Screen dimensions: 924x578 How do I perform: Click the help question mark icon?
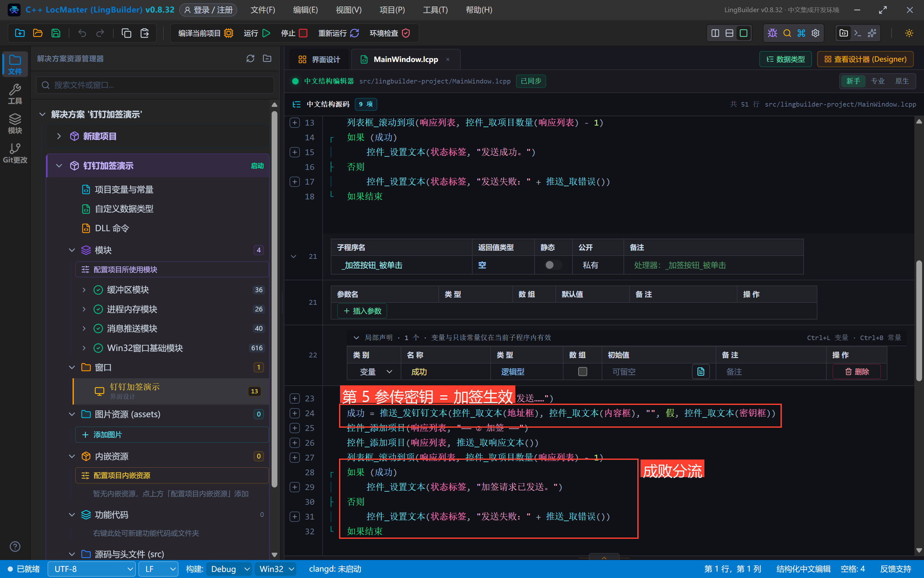(x=15, y=547)
